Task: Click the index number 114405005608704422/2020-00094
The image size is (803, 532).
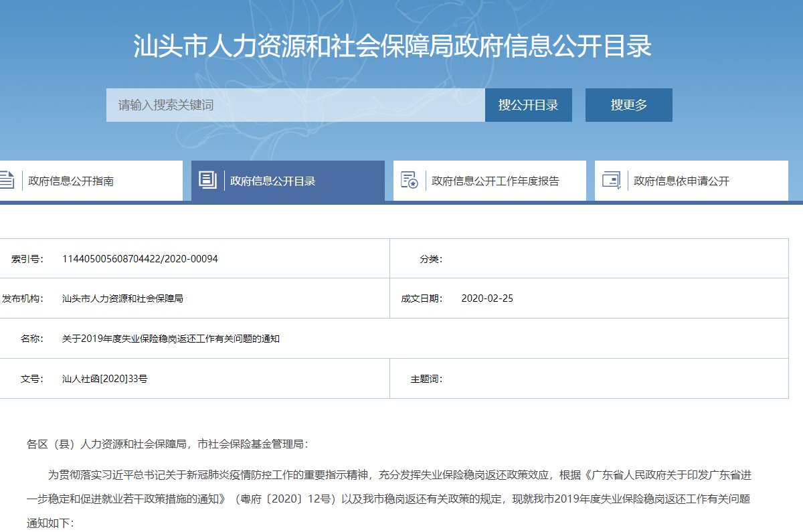Action: (140, 259)
